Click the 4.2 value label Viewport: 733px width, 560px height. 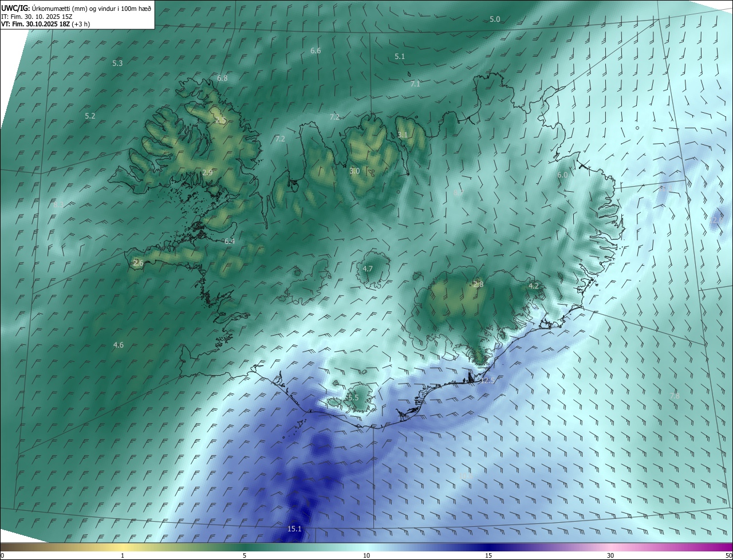pos(533,286)
